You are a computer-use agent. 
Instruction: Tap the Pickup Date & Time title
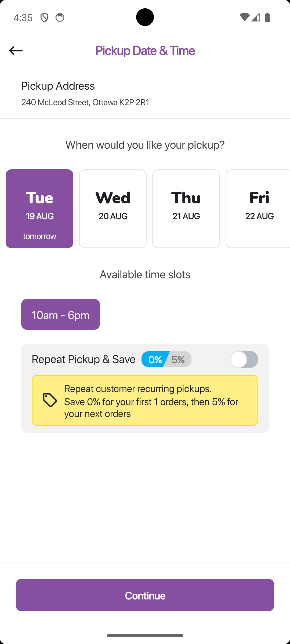pyautogui.click(x=145, y=50)
